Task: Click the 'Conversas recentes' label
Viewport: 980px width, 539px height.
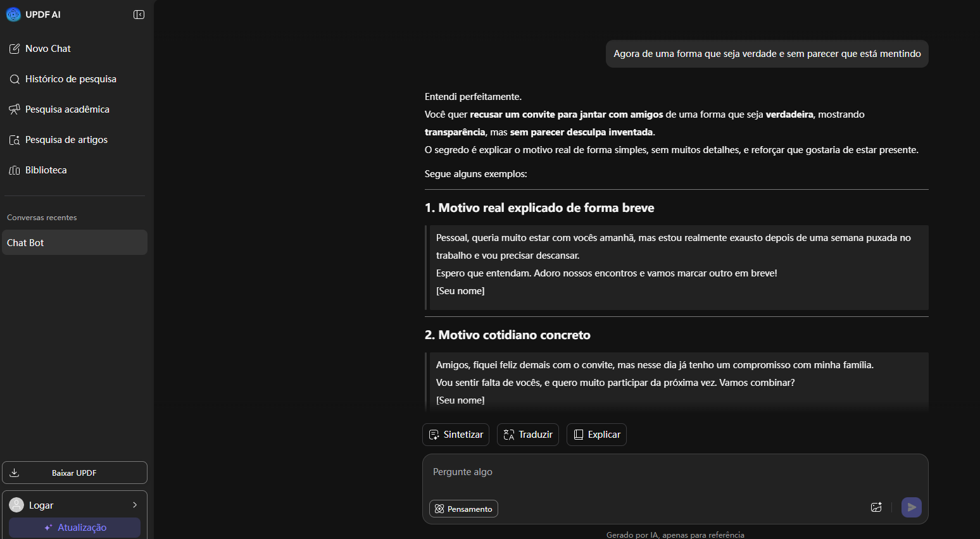Action: (42, 218)
